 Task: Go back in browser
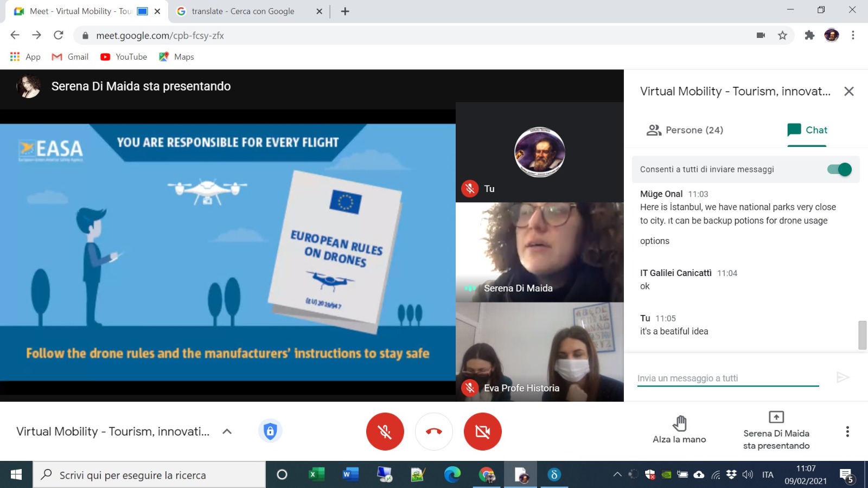coord(15,35)
